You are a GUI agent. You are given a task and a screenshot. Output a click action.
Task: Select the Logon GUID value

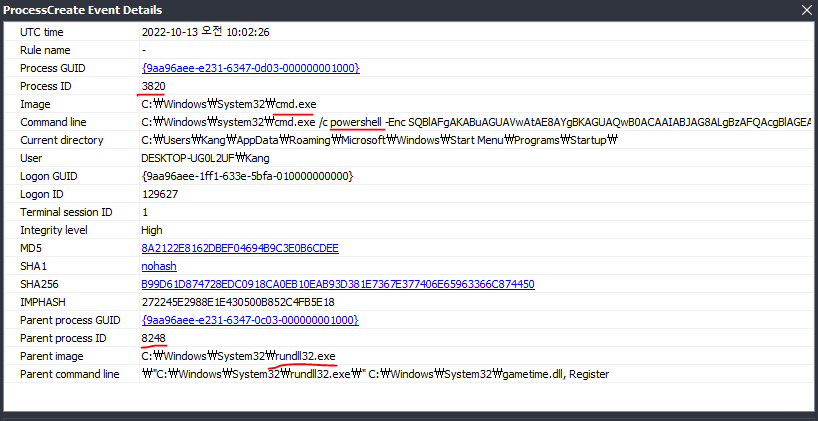[247, 176]
